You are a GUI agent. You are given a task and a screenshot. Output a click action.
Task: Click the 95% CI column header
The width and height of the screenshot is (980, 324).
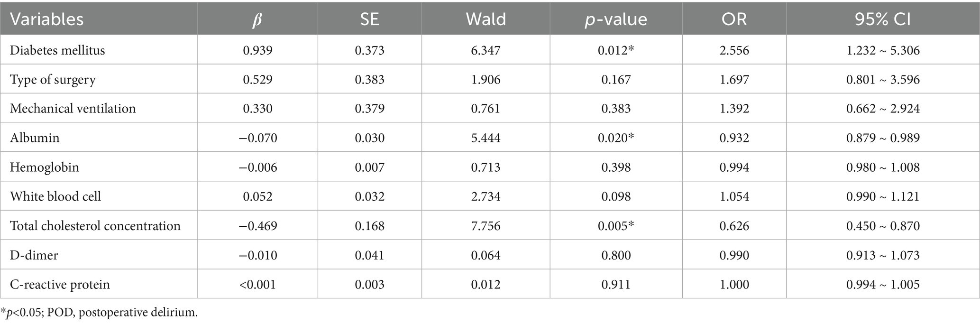(882, 19)
